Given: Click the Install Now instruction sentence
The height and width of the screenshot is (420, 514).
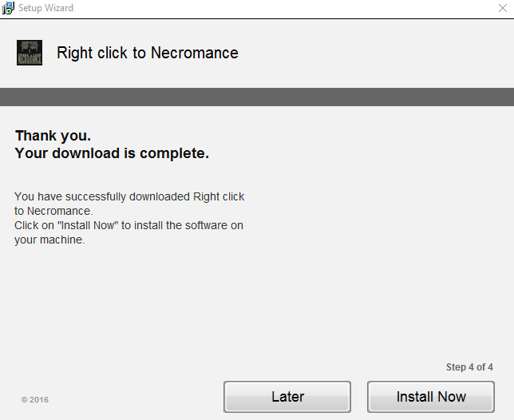Looking at the screenshot, I should click(x=128, y=225).
